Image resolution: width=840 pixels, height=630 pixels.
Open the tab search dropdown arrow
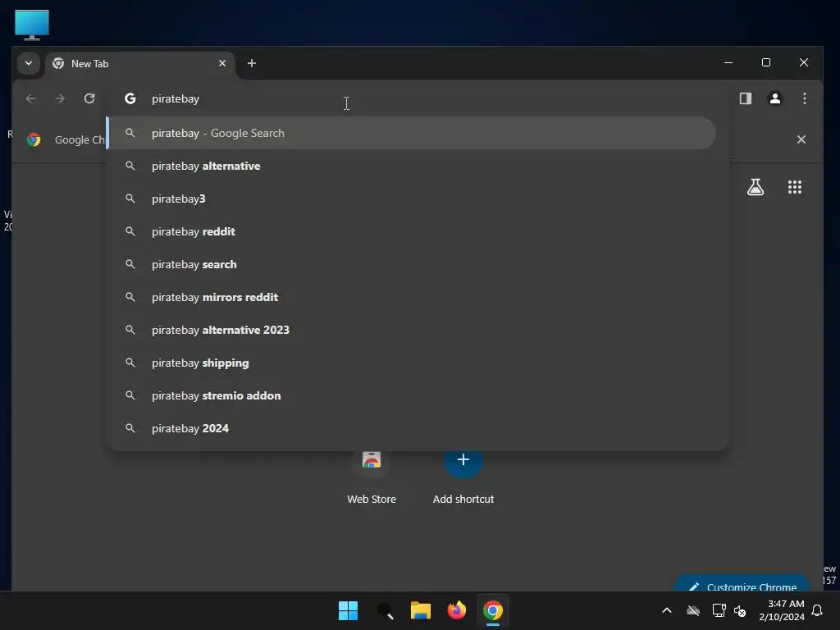(29, 63)
